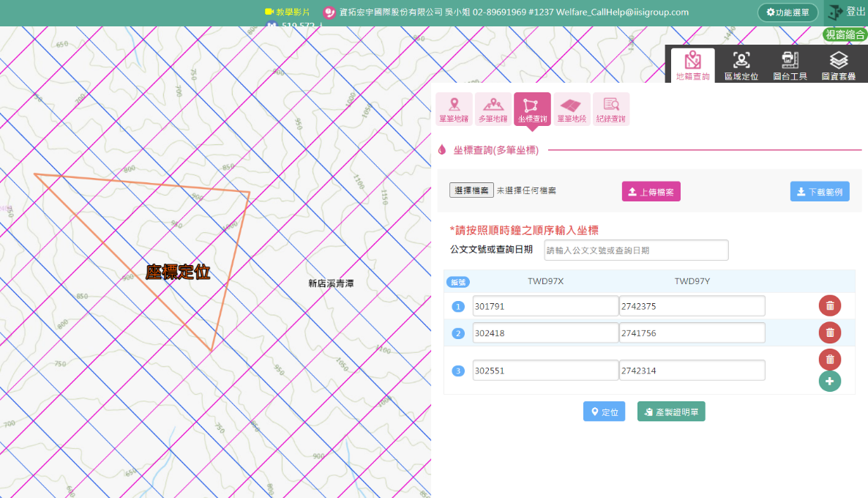868x498 pixels.
Task: Select the 單筆地段 tab icon
Action: point(572,109)
